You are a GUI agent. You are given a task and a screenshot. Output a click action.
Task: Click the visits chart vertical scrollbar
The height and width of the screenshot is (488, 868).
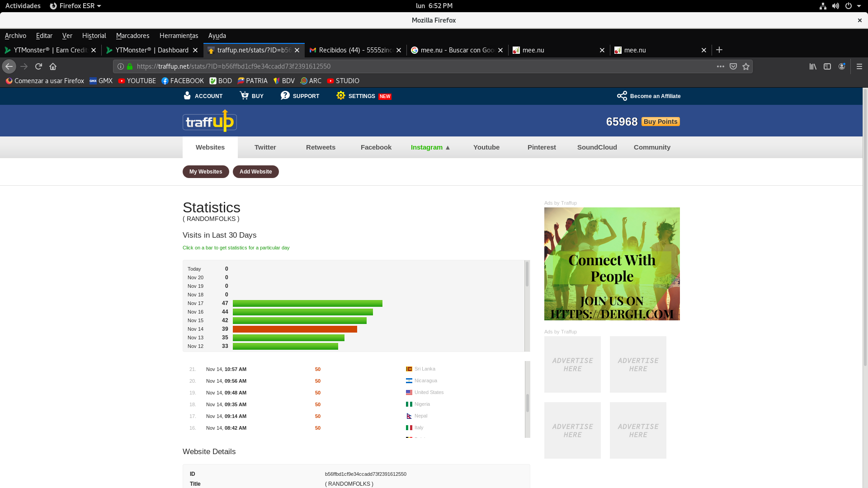tap(527, 274)
